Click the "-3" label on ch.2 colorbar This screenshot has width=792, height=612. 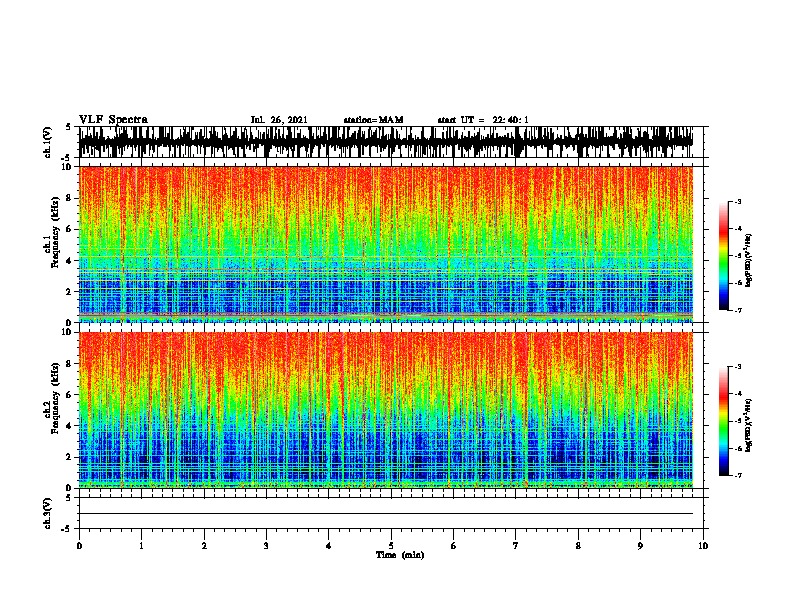738,367
